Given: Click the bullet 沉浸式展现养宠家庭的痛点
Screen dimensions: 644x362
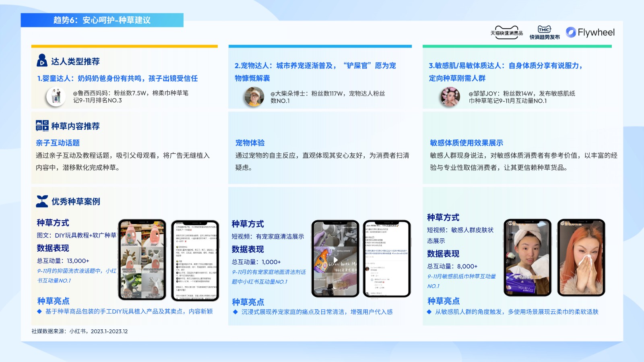Looking at the screenshot, I should point(312,312).
